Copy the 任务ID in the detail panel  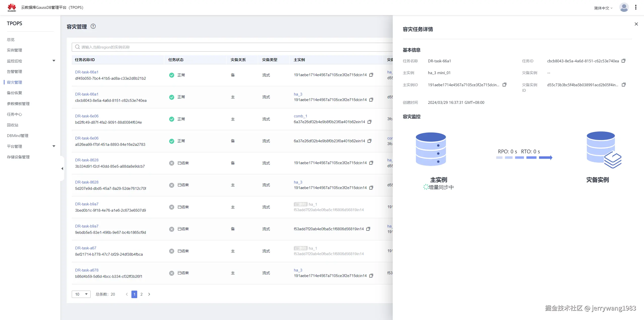click(x=623, y=61)
